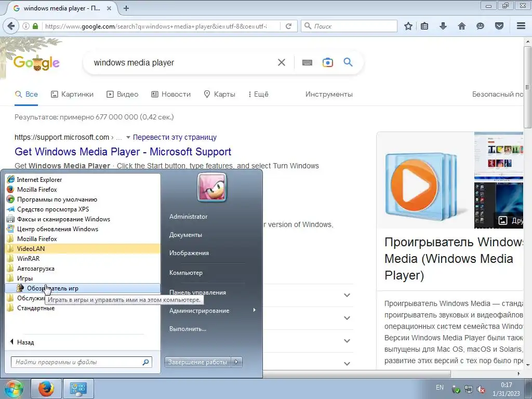Search by image camera icon
This screenshot has height=399, width=532.
click(x=327, y=62)
